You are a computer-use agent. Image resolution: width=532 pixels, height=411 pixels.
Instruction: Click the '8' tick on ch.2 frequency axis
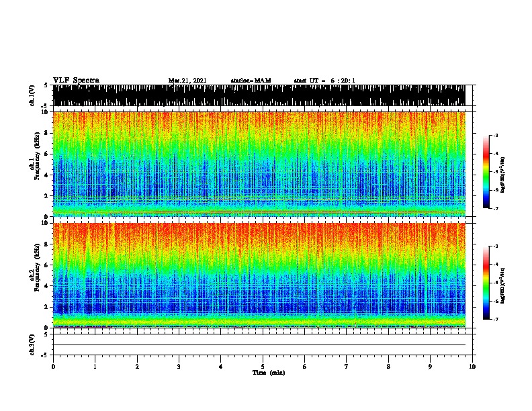click(48, 244)
